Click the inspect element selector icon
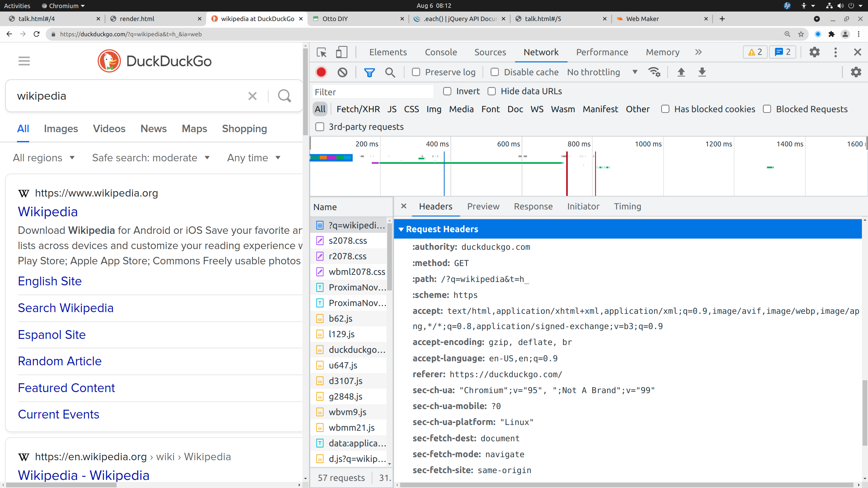The image size is (868, 488). pos(321,52)
